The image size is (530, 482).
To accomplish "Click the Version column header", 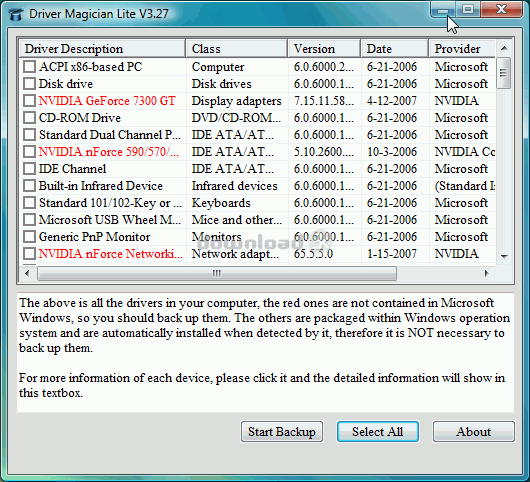I will click(x=324, y=49).
